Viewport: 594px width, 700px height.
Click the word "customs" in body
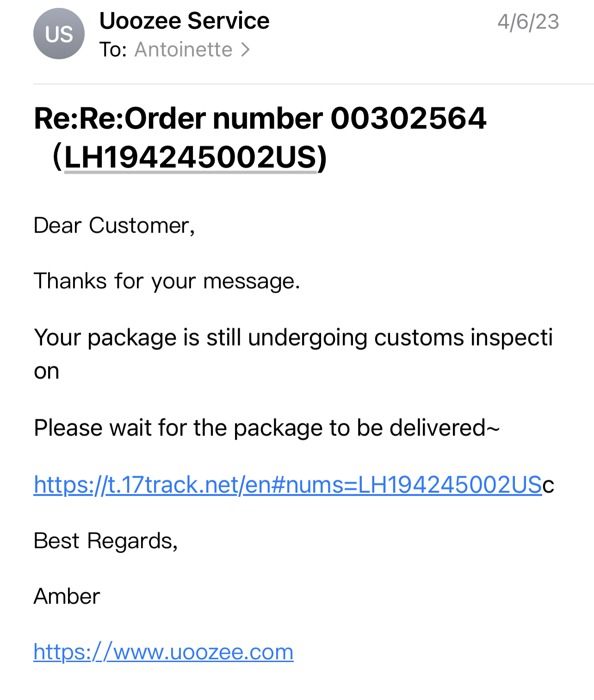pos(419,337)
